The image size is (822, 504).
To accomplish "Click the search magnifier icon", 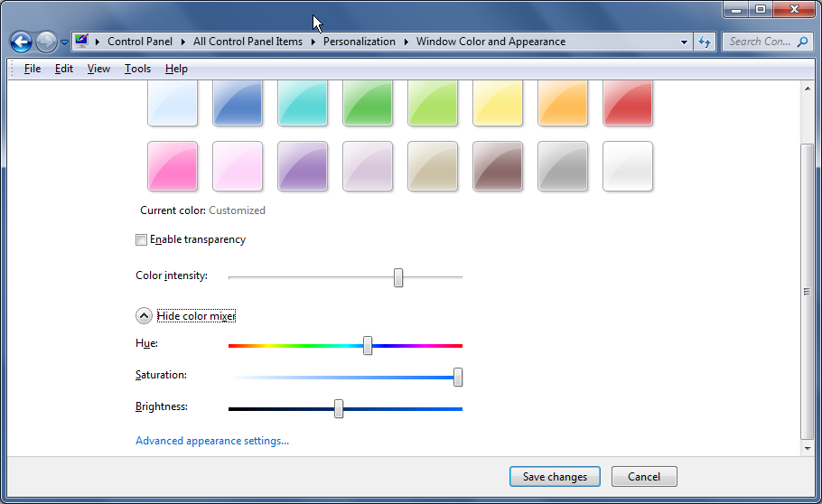I will [802, 42].
